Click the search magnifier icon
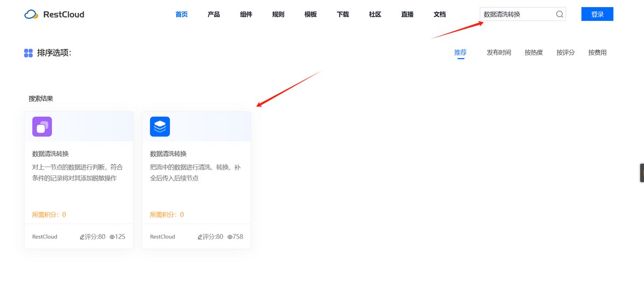This screenshot has width=644, height=296. pyautogui.click(x=560, y=14)
